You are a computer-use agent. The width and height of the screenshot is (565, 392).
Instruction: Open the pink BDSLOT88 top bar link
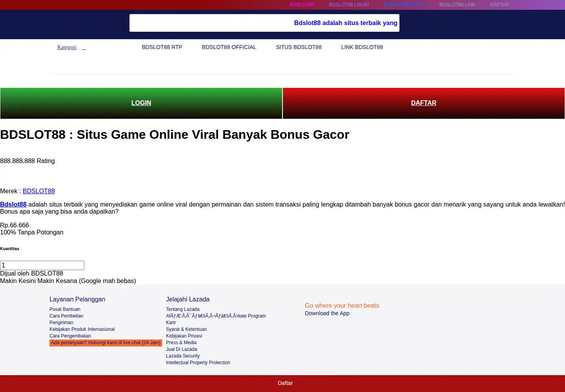point(302,5)
